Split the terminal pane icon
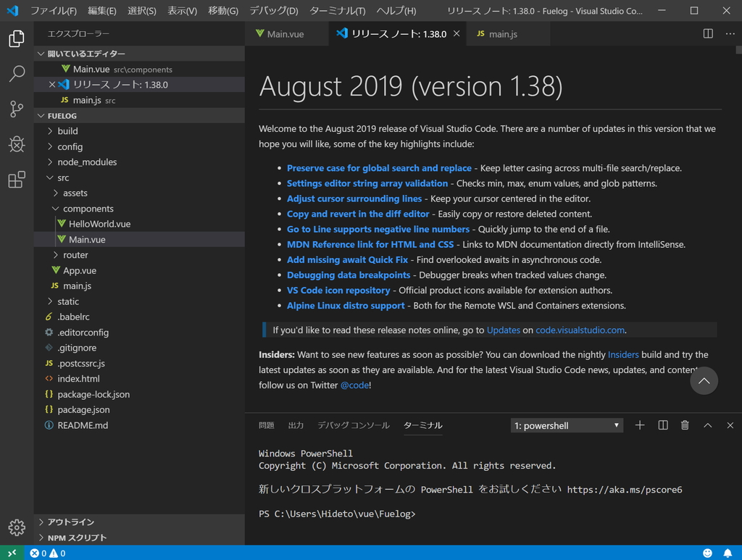The image size is (742, 560). point(662,425)
